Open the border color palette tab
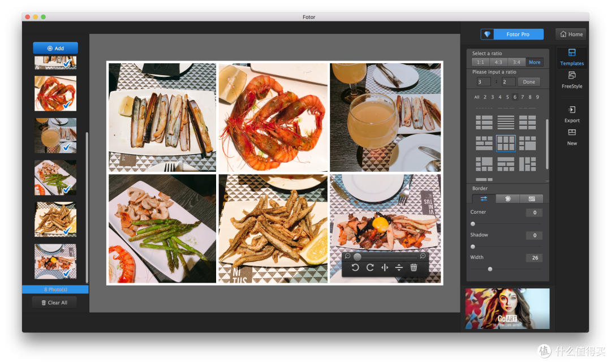 coord(507,198)
